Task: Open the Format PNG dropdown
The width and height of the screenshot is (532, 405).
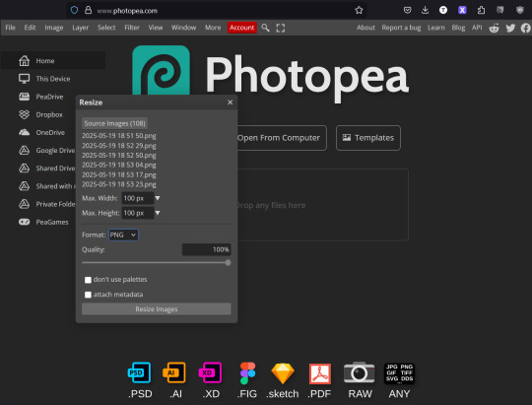Action: tap(123, 235)
